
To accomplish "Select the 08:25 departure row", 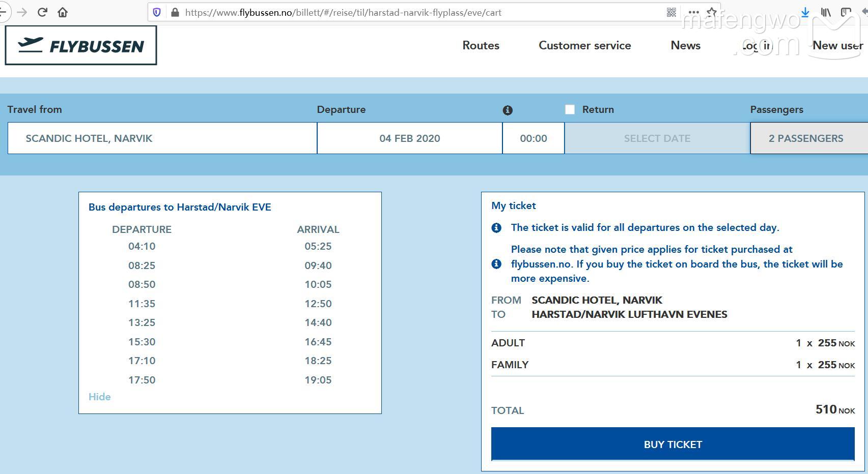I will click(230, 265).
